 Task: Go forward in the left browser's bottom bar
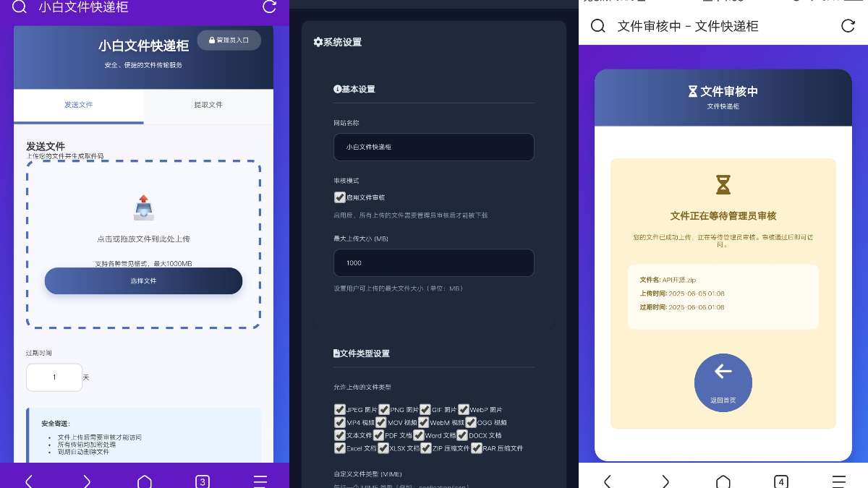[87, 481]
